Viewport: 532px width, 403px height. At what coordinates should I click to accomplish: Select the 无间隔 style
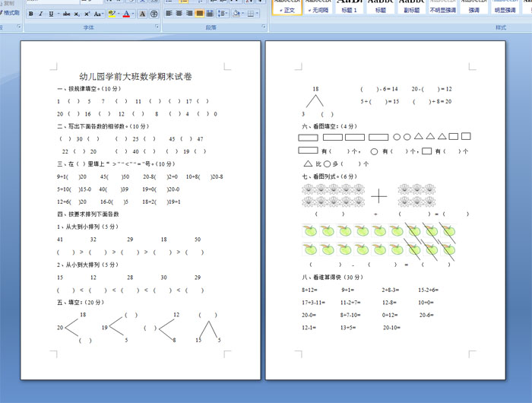pos(318,7)
